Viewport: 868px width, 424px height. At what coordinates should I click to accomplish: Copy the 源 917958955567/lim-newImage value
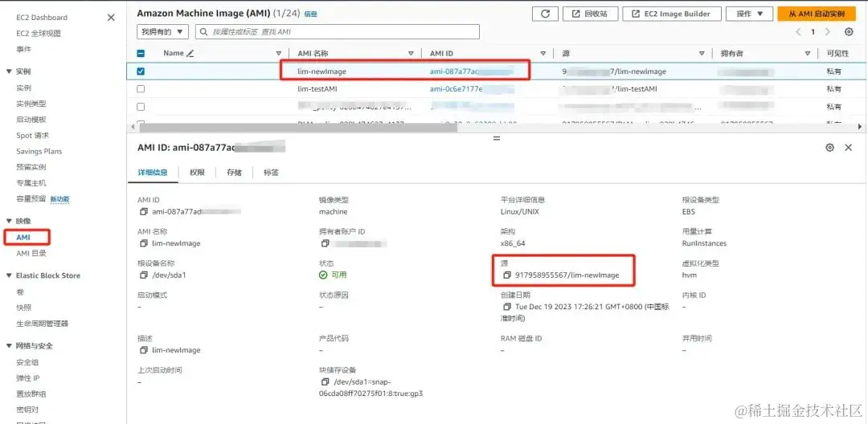point(507,275)
